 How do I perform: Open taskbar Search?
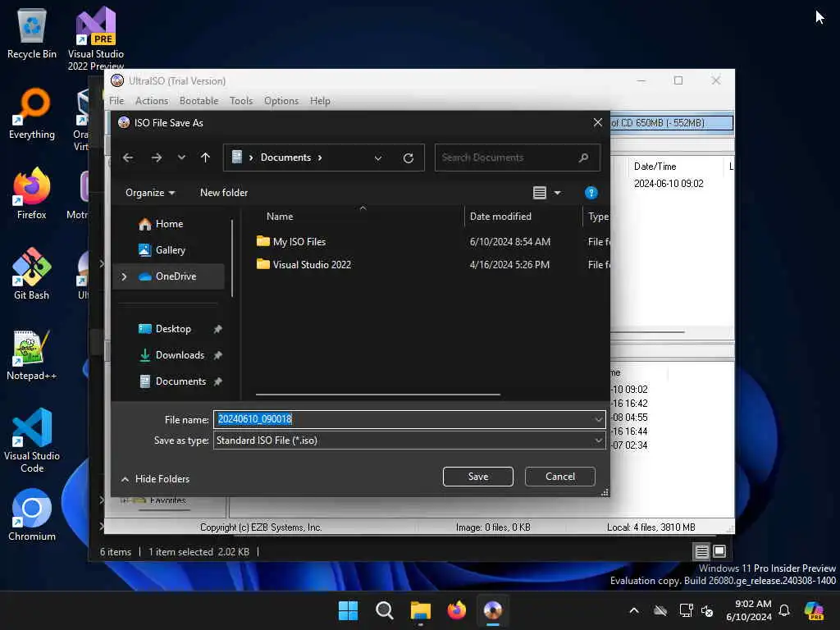(x=384, y=610)
